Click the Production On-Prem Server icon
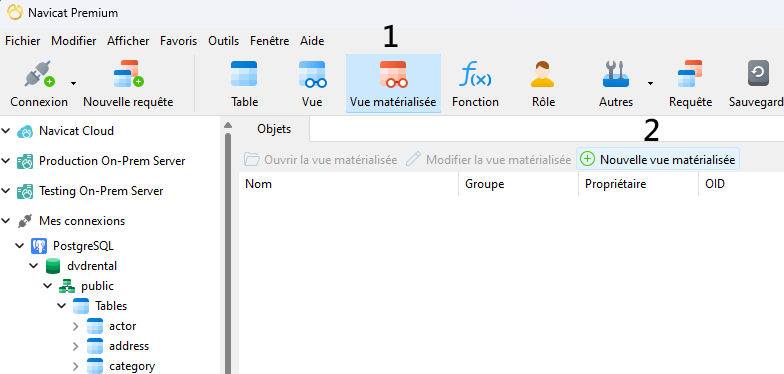This screenshot has height=374, width=784. 24,162
